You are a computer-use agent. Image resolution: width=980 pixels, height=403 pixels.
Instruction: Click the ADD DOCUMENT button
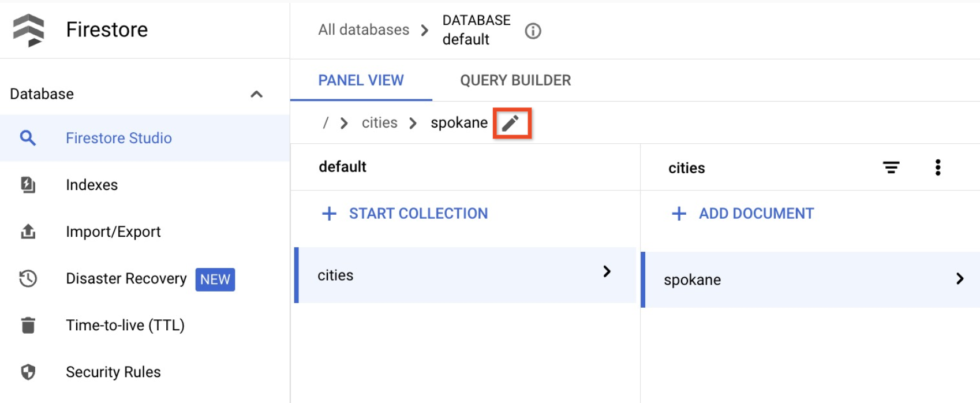(x=742, y=214)
